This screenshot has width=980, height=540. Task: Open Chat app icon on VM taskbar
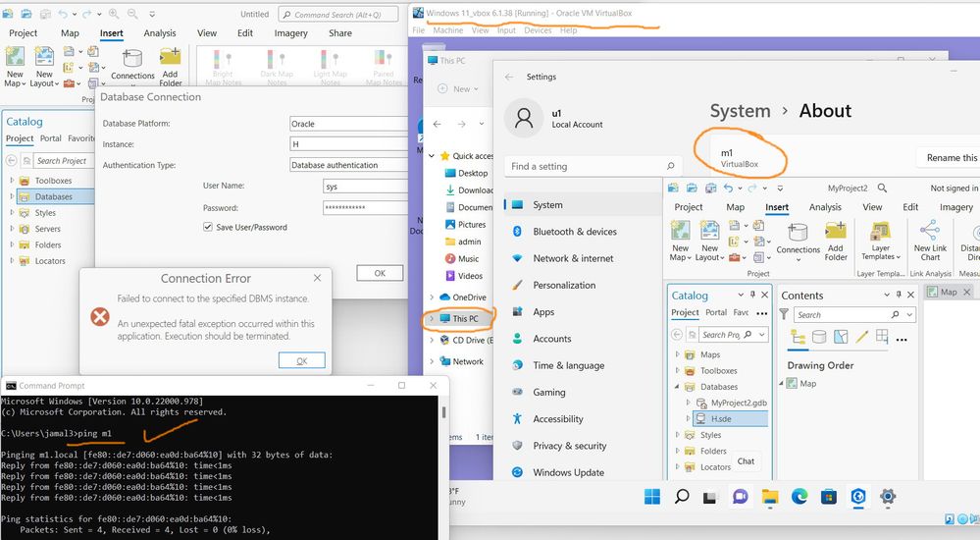(x=740, y=497)
